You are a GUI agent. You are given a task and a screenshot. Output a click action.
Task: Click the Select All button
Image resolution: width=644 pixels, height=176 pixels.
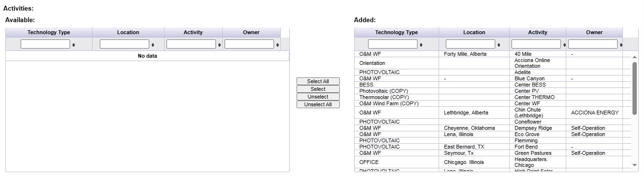318,81
